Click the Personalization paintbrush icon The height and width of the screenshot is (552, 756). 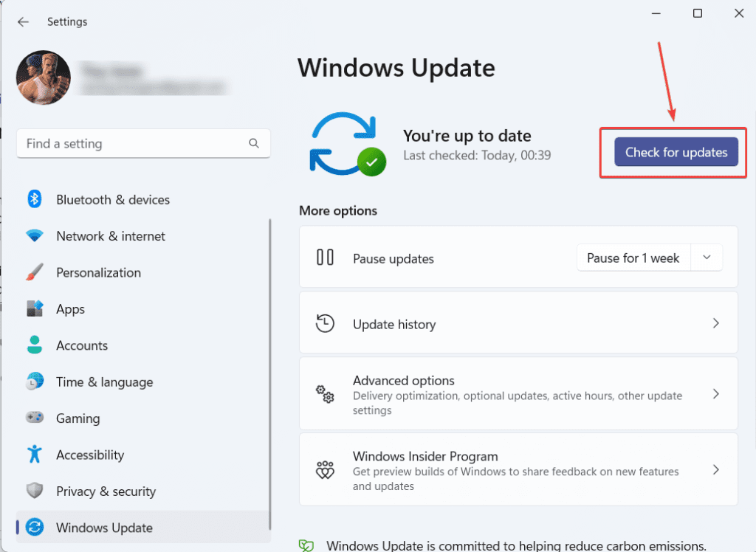click(34, 272)
